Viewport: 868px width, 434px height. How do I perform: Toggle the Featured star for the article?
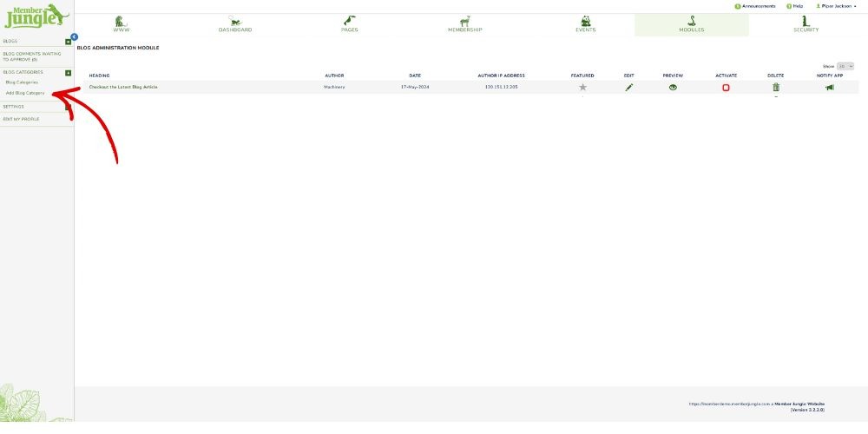click(x=582, y=88)
